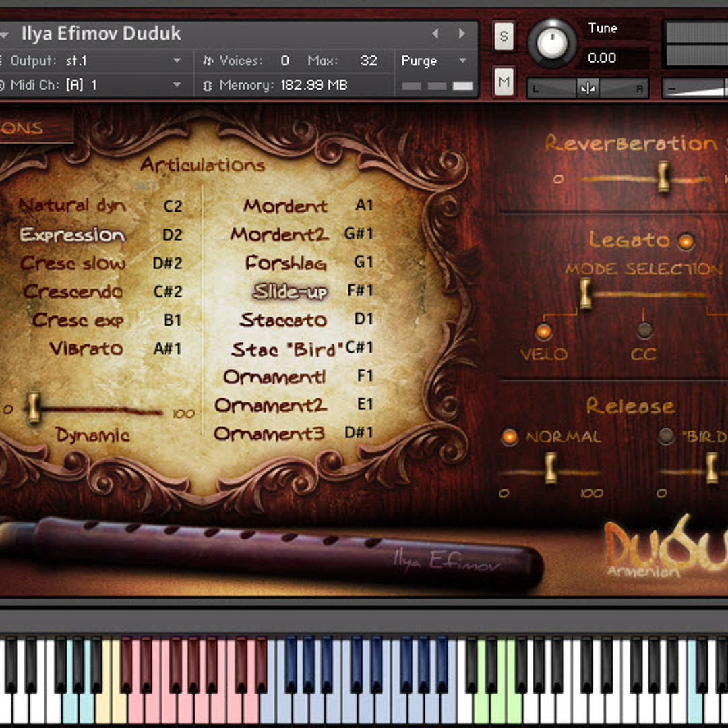Click the MIDI channel icon
The width and height of the screenshot is (728, 728).
coord(2,86)
